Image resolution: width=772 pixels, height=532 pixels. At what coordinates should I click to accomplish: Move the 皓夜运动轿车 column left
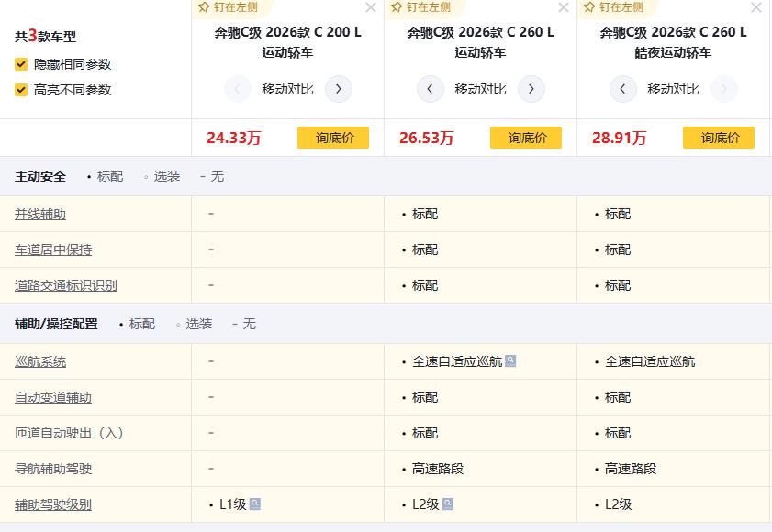[x=623, y=89]
